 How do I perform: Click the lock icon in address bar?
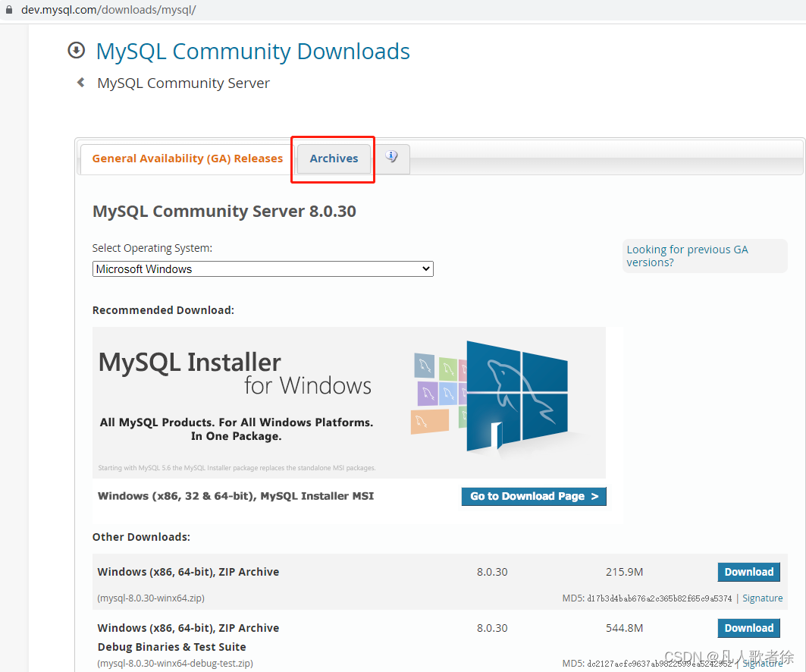(9, 10)
